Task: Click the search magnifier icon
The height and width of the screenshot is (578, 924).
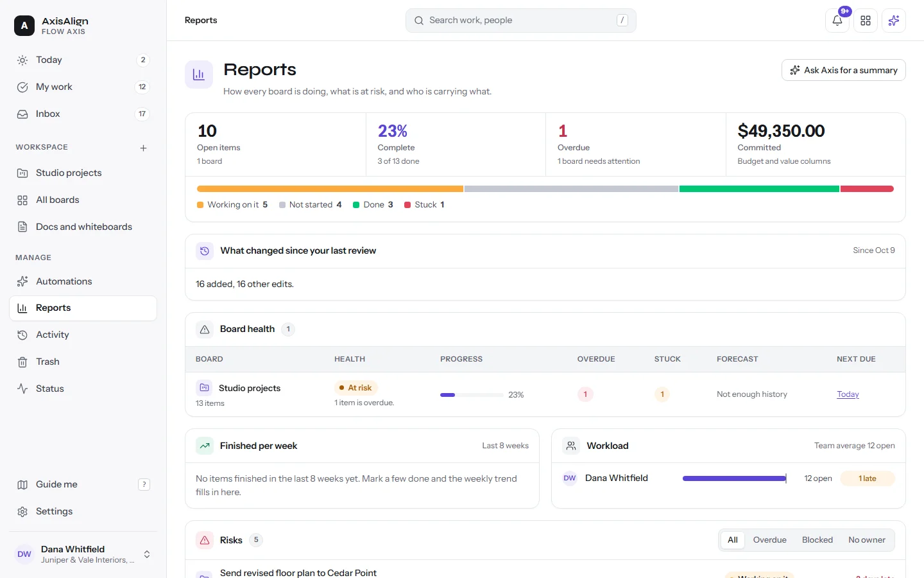Action: click(x=419, y=21)
